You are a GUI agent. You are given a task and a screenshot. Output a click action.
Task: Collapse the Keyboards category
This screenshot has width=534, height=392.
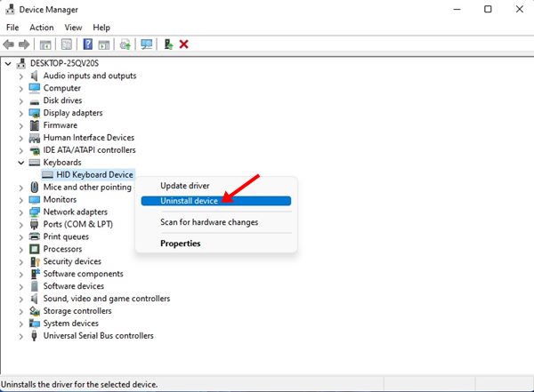tap(21, 163)
